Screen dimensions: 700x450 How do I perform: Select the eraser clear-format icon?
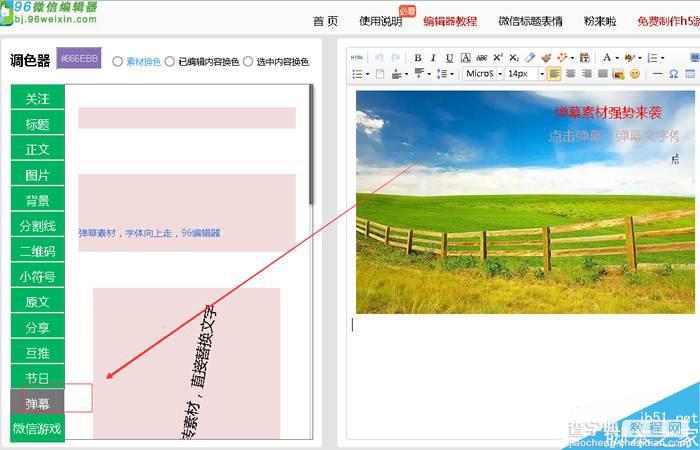tap(530, 58)
